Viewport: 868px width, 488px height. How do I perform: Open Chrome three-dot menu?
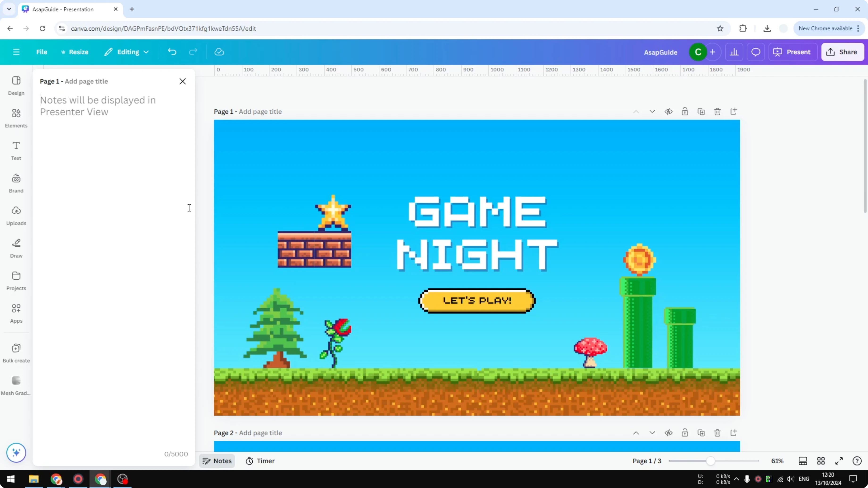pos(858,29)
